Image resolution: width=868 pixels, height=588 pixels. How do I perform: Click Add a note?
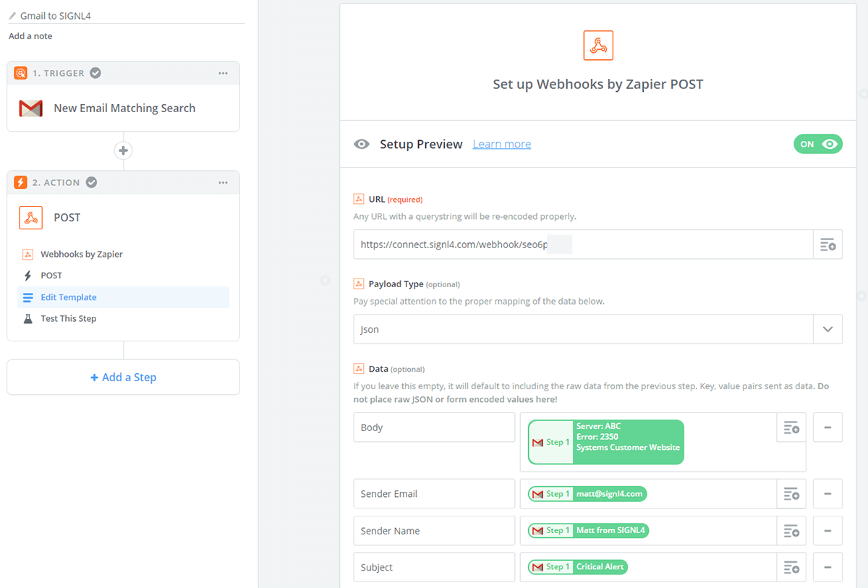[30, 36]
